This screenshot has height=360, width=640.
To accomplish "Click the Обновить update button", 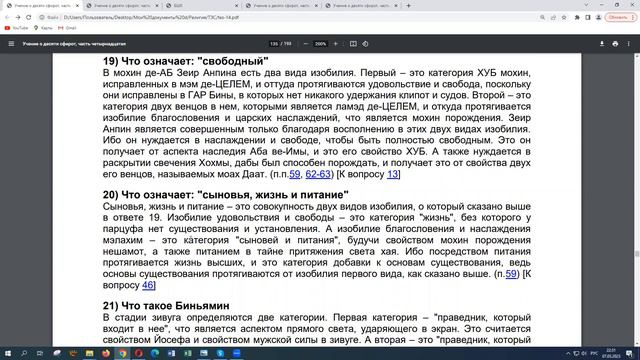I will pos(620,18).
